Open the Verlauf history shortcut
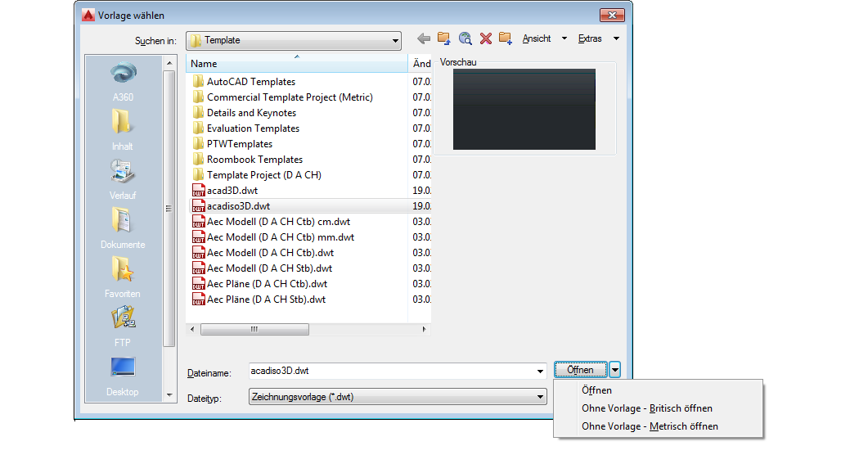The image size is (868, 464). [x=123, y=179]
